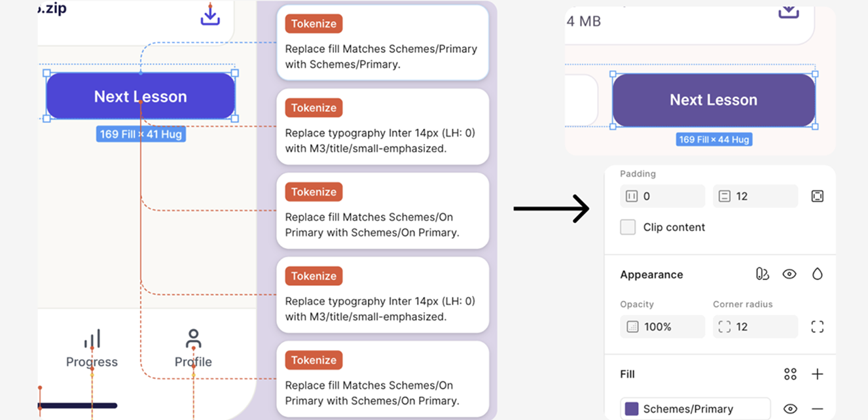Toggle layer visibility eye in Appearance section
This screenshot has width=868, height=420.
point(789,274)
